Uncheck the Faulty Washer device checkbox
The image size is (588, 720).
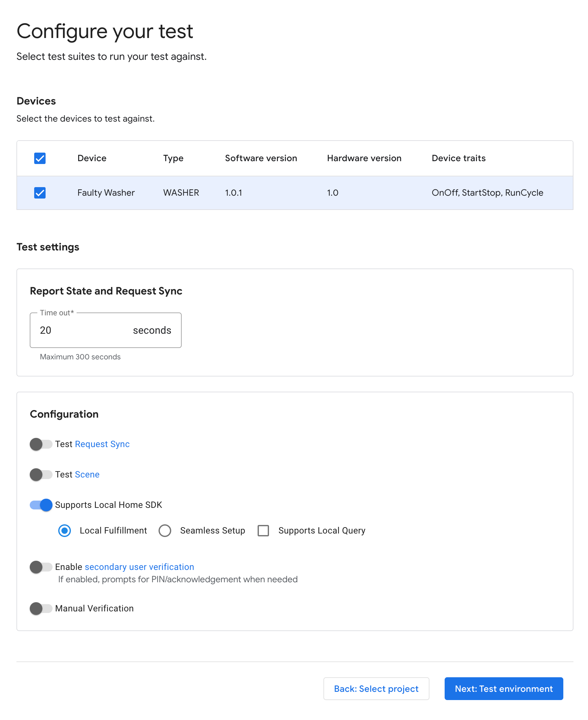(40, 193)
